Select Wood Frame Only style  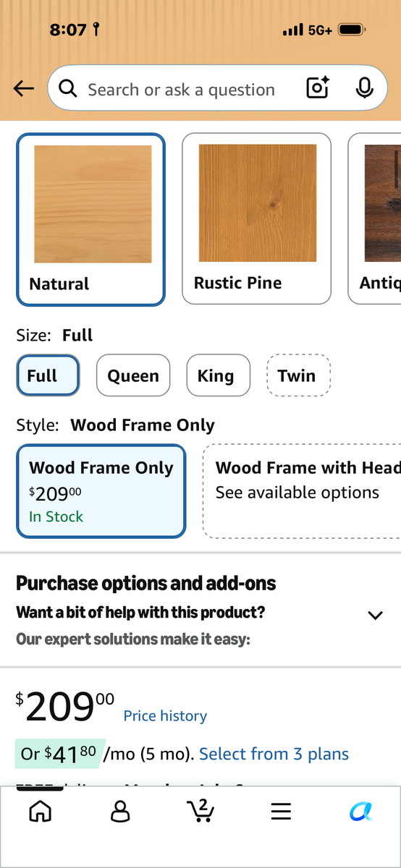[x=101, y=490]
